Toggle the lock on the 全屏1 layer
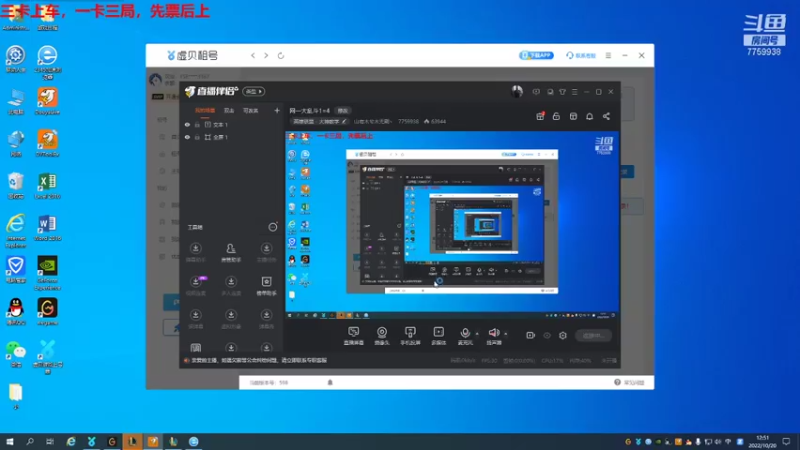Screen dimensions: 800x450 [197, 137]
